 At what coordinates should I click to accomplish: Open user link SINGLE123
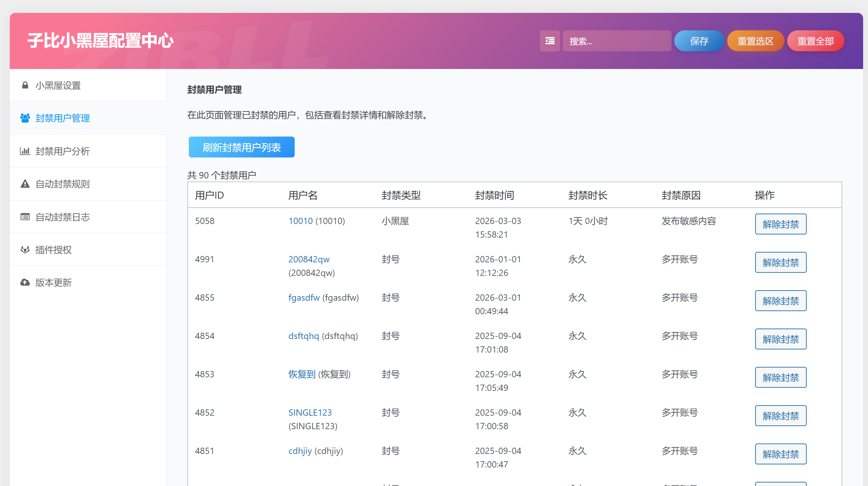[x=310, y=413]
